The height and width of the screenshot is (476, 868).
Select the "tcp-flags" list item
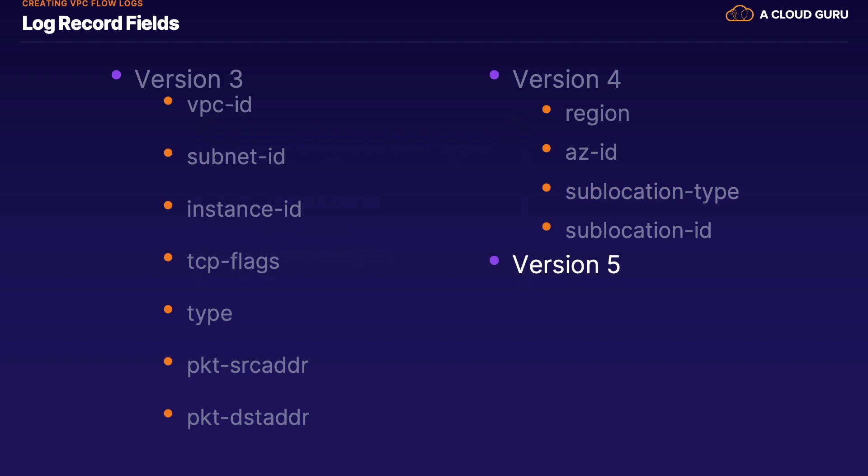[x=233, y=262]
